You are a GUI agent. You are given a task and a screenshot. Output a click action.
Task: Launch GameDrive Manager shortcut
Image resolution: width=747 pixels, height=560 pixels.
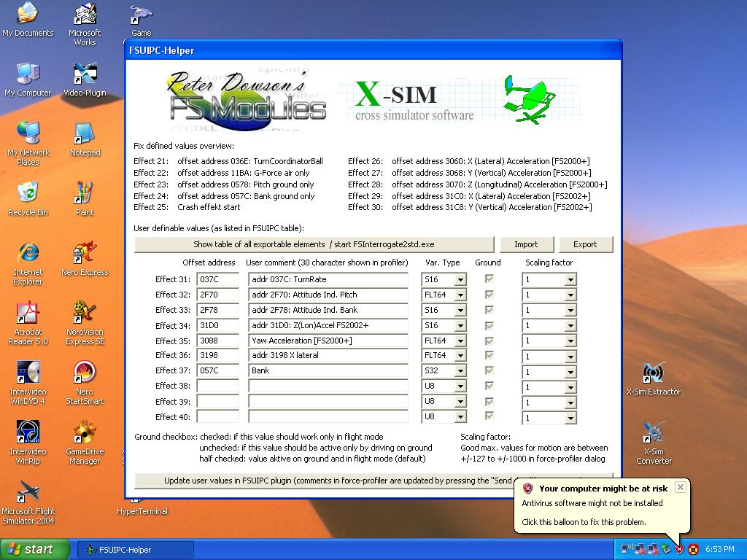tap(85, 443)
